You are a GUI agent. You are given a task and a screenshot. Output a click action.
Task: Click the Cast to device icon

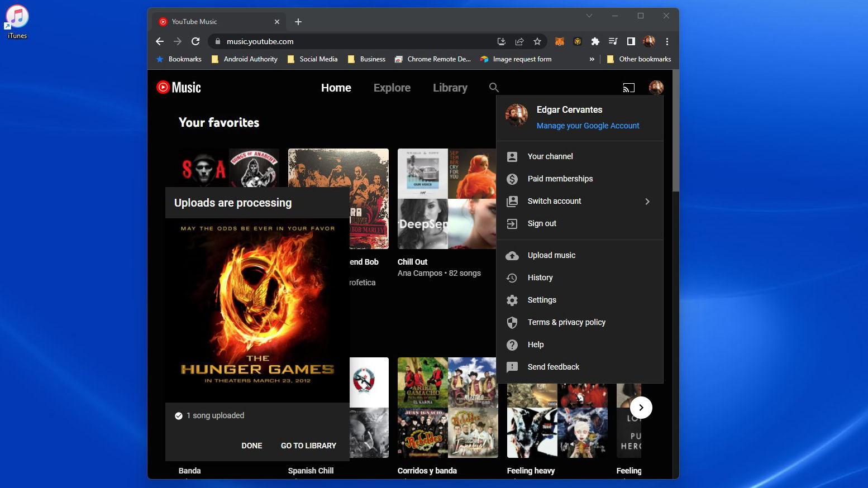click(x=629, y=88)
